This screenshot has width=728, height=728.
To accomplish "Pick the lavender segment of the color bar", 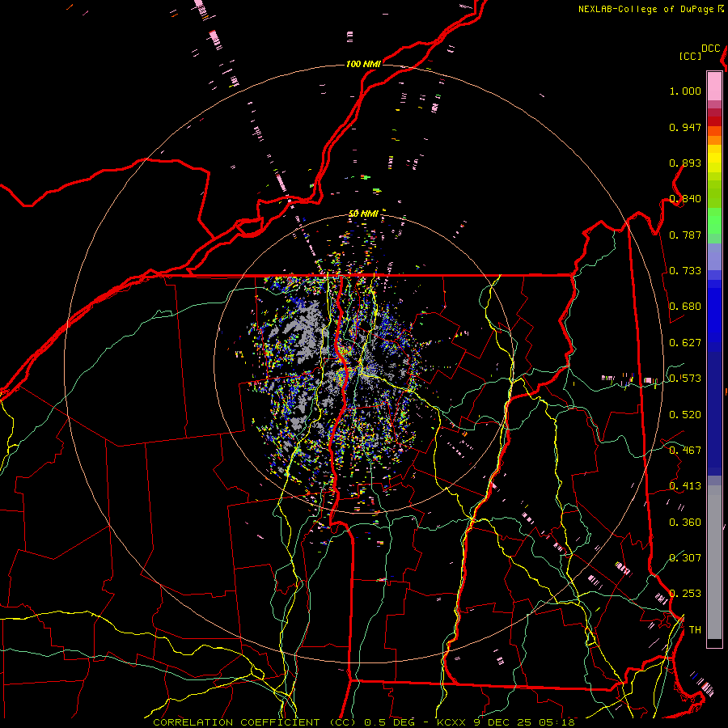I will pyautogui.click(x=714, y=256).
